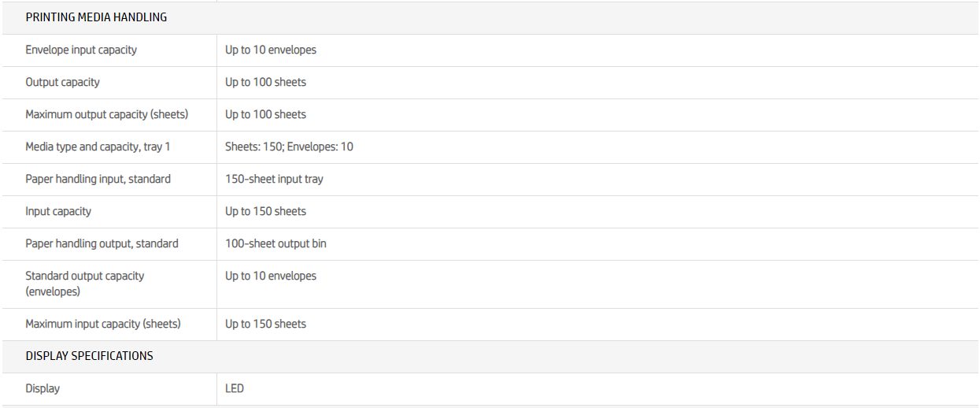
Task: Click the Standard output capacity (envelopes) label
Action: coord(84,284)
